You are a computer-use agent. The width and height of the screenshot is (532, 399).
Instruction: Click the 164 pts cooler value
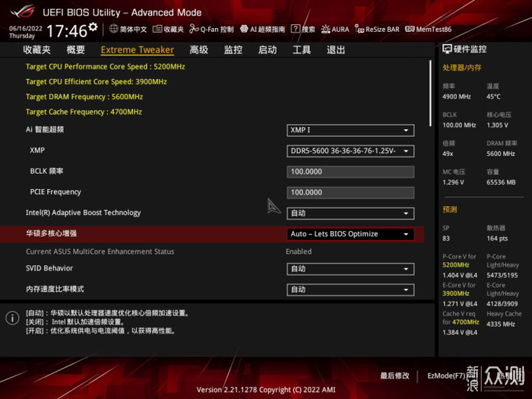click(x=497, y=239)
